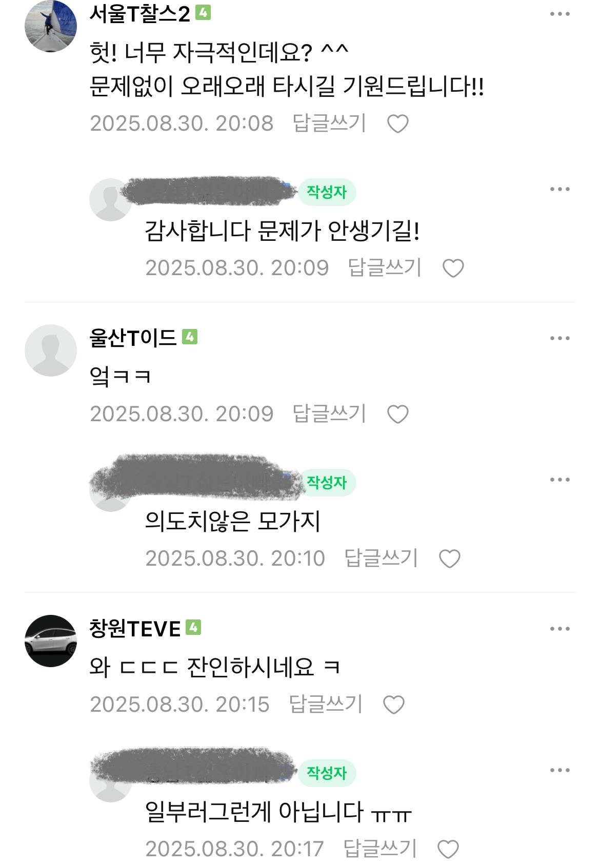This screenshot has height=868, width=600.
Task: Open three-dot menu for 창원TEVE's comment
Action: 559,629
